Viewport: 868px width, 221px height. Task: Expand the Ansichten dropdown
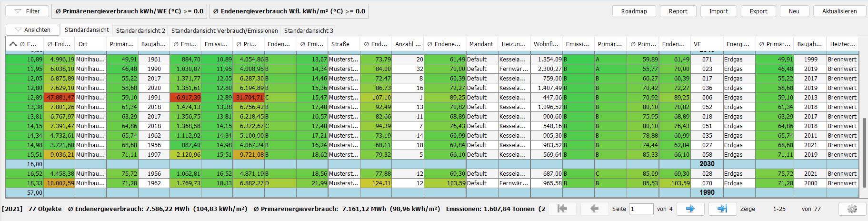click(32, 30)
